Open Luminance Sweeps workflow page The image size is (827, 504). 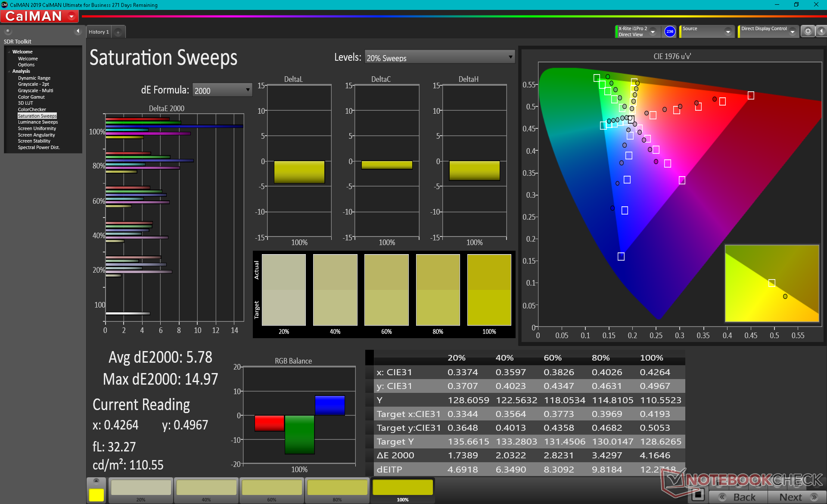click(x=38, y=122)
